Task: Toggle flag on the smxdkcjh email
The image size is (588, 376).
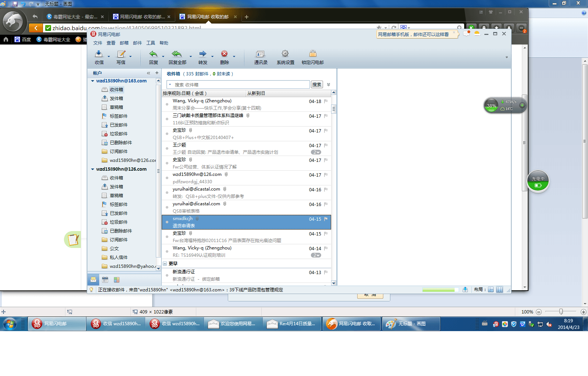Action: (326, 219)
